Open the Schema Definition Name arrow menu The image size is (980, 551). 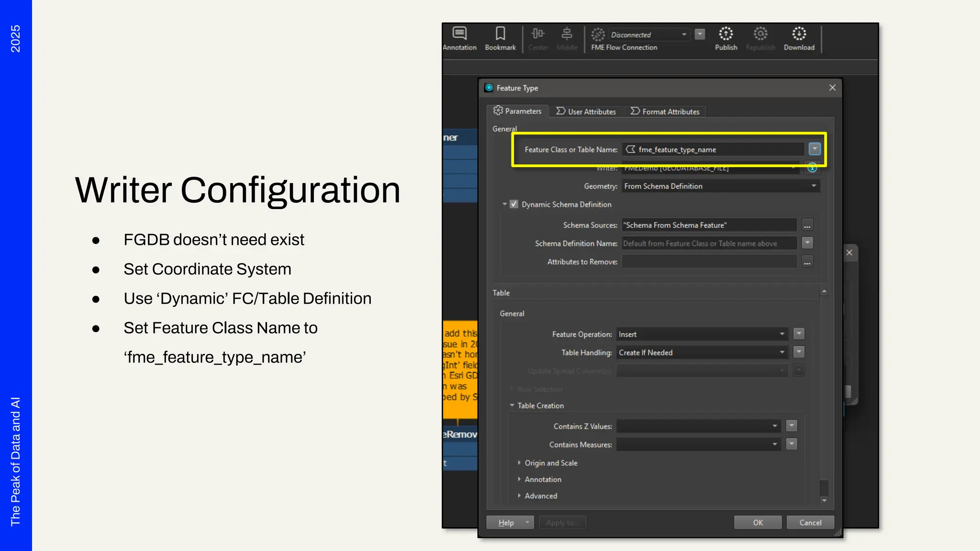pyautogui.click(x=807, y=243)
